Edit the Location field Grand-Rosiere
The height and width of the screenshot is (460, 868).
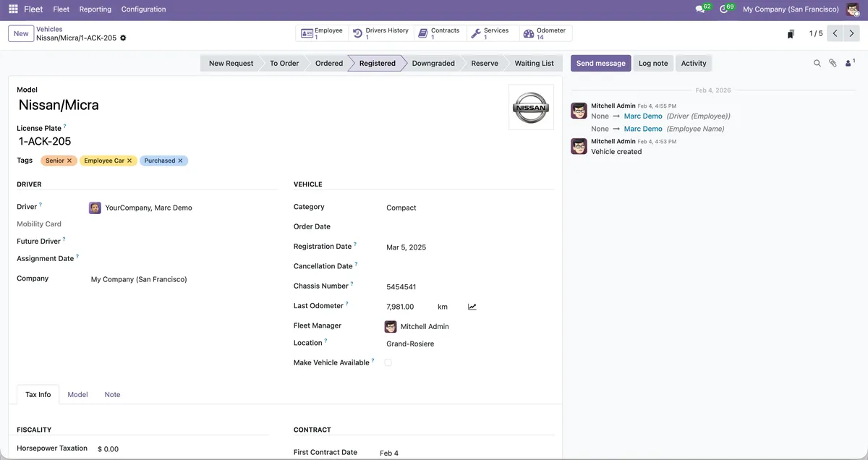click(x=469, y=344)
